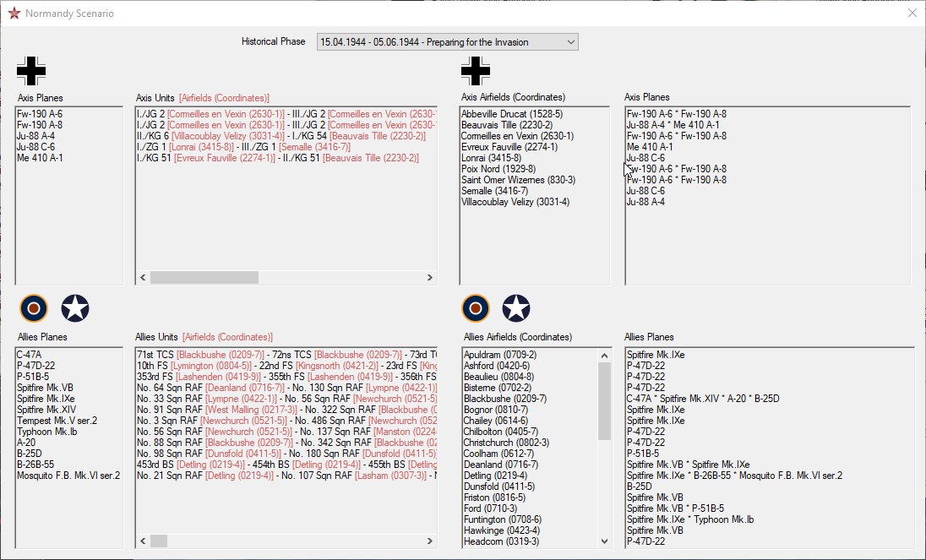The width and height of the screenshot is (926, 560).
Task: Open the Historical Phase dropdown
Action: [447, 42]
